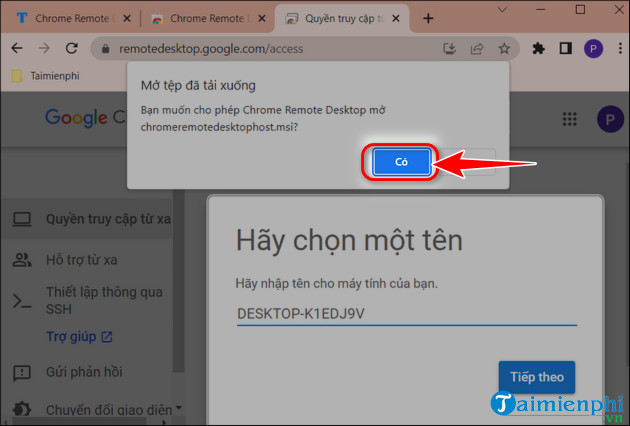Click the theme switch brightness icon
This screenshot has width=630, height=426.
22,410
